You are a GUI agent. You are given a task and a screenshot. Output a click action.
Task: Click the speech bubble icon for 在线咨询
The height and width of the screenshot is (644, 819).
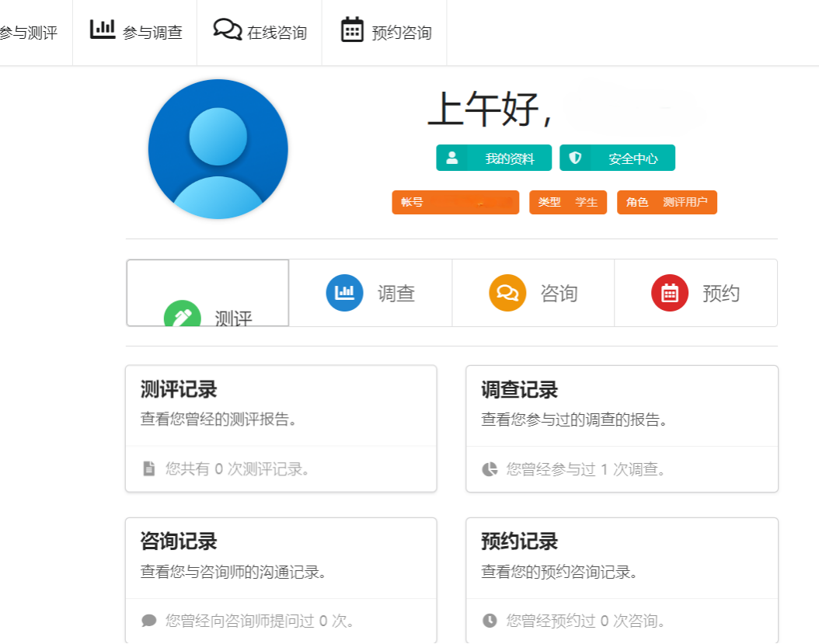[x=226, y=31]
